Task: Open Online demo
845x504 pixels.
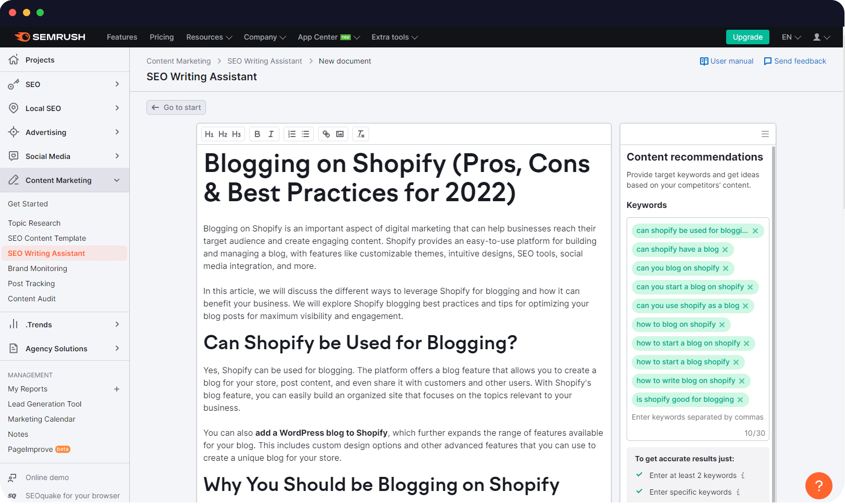Action: coord(47,477)
